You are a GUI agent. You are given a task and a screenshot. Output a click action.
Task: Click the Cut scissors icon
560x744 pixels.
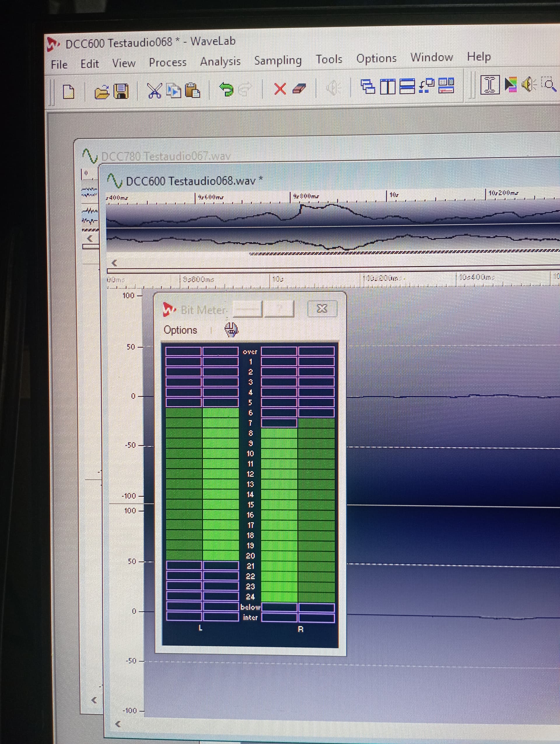click(154, 91)
